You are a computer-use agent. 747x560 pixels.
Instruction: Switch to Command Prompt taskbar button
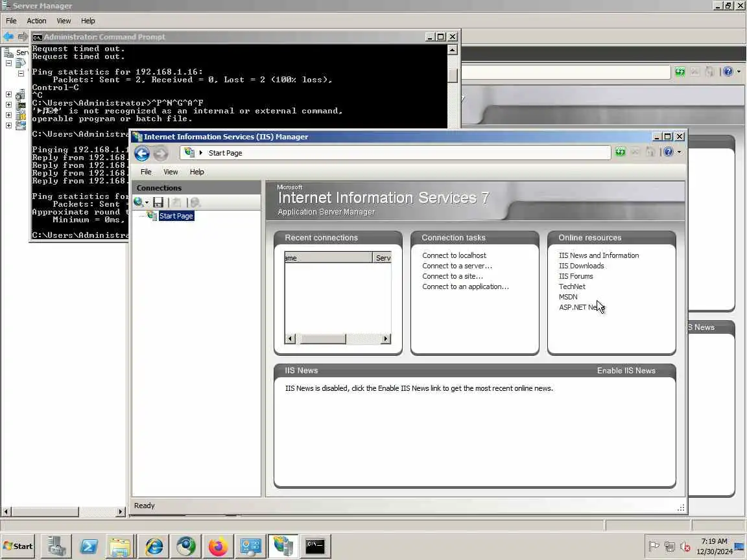click(x=315, y=546)
